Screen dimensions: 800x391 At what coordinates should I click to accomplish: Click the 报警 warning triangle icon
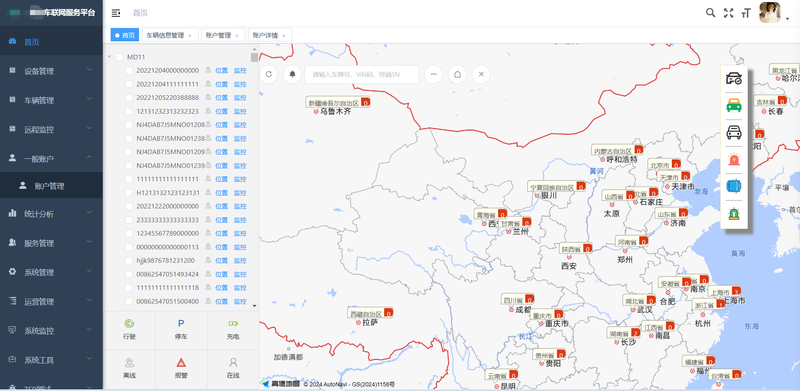point(181,362)
